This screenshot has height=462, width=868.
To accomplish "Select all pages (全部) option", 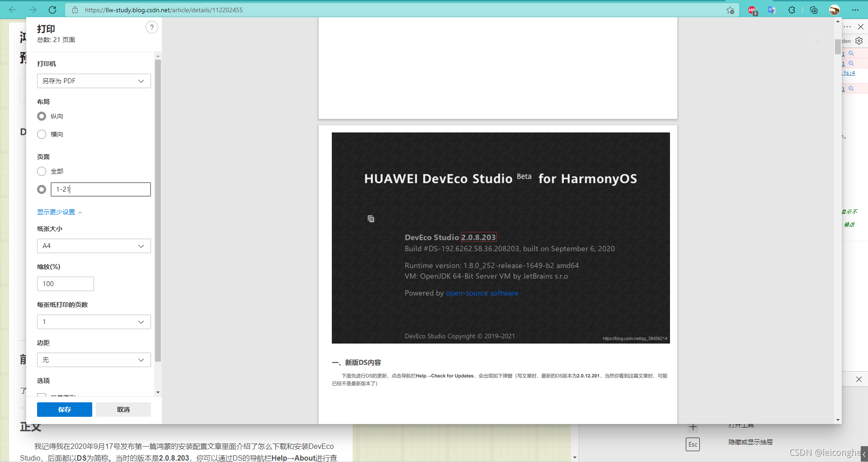I will (42, 171).
